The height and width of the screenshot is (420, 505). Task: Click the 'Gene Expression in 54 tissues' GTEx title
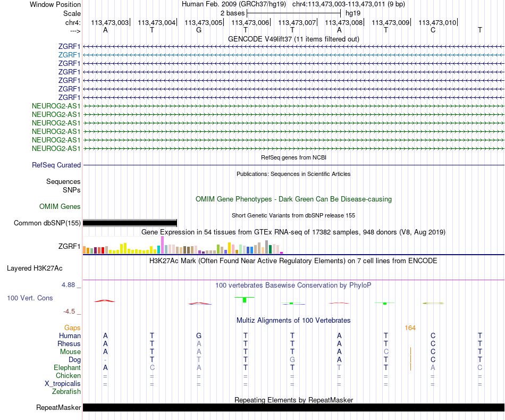click(293, 232)
